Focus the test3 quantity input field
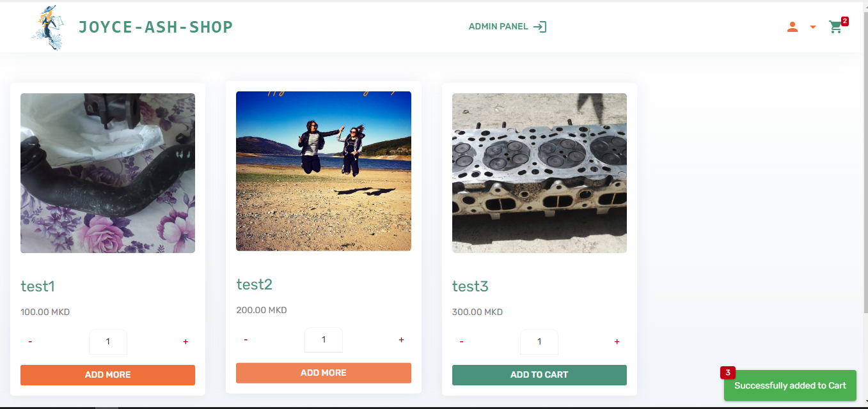 coord(539,342)
